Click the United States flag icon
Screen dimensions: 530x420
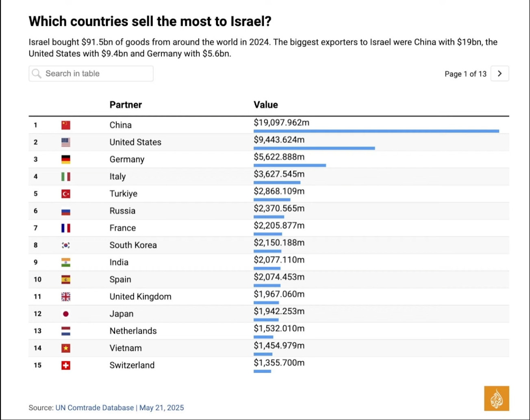click(x=66, y=142)
